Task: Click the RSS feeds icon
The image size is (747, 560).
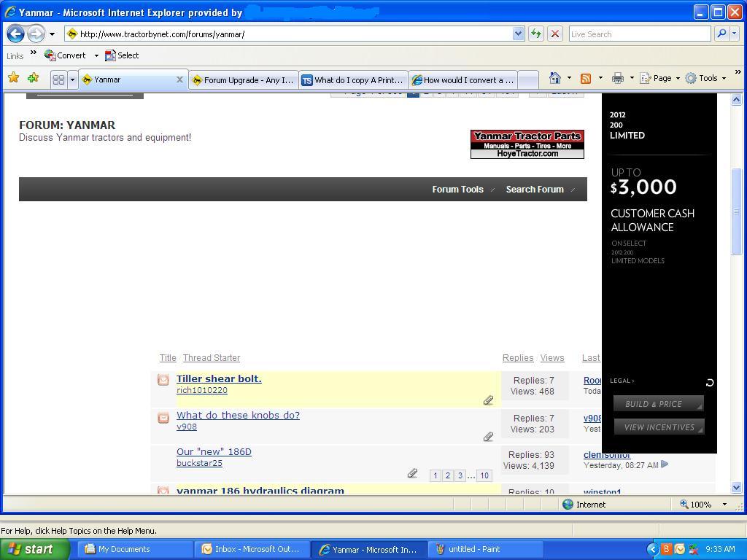Action: 586,78
